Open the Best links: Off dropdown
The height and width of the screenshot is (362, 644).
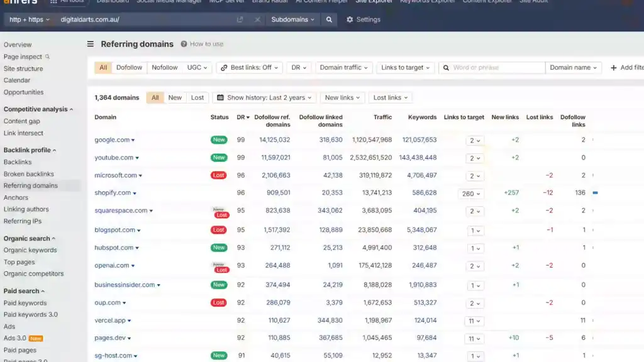click(x=250, y=68)
